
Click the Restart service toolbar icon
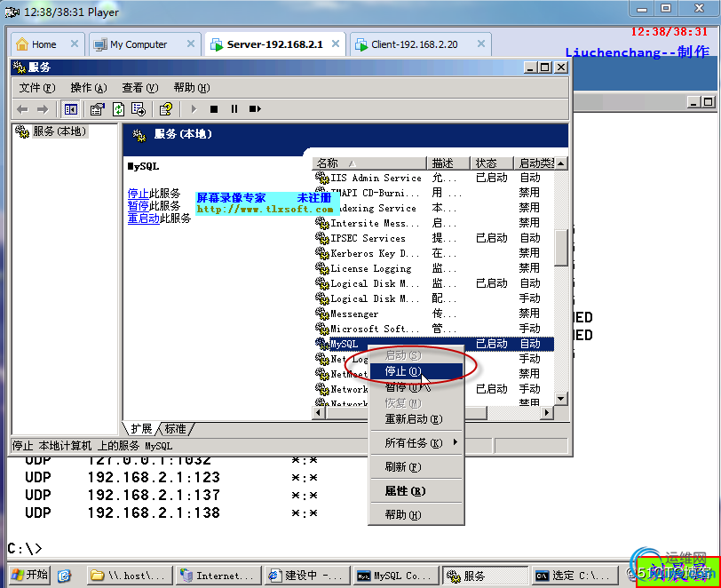(255, 109)
